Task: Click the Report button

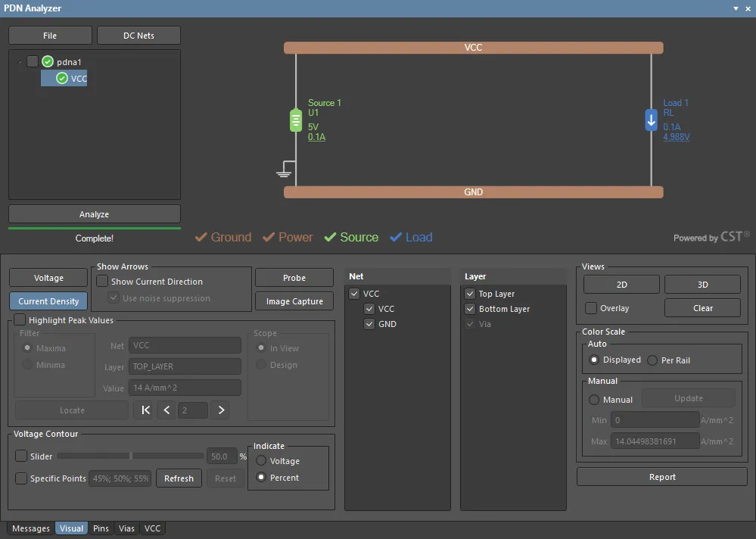Action: [661, 477]
